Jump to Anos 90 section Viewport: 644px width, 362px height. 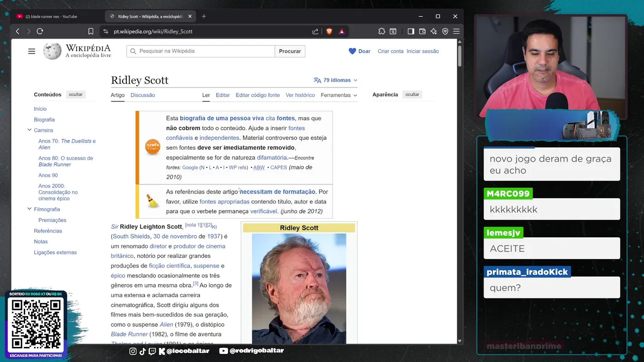48,175
